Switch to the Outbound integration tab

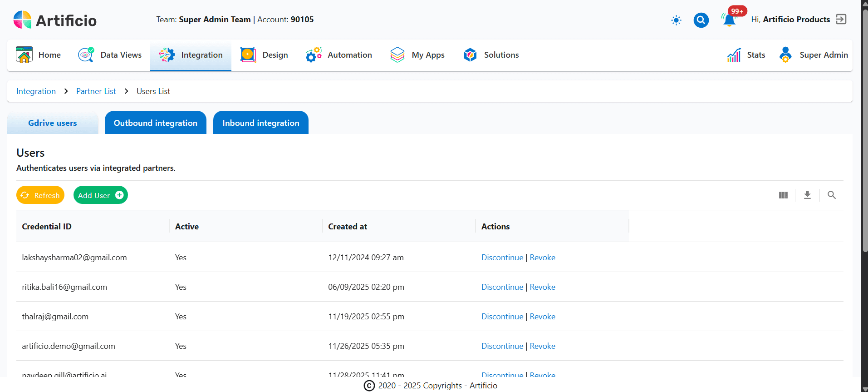156,123
